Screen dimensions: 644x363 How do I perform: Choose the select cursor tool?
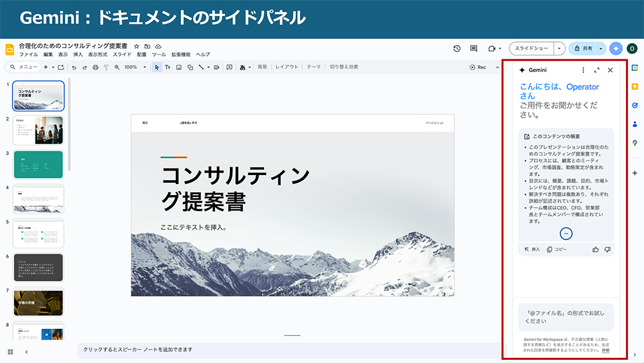(156, 67)
